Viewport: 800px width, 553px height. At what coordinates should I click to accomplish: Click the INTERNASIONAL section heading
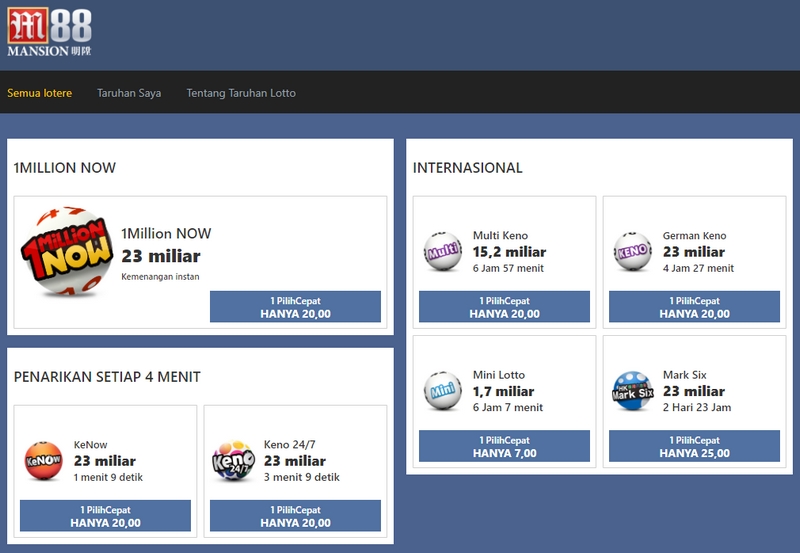coord(467,167)
